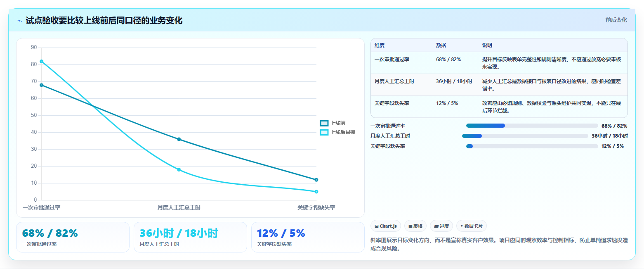The image size is (644, 269).
Task: Click the 说明 table column header
Action: click(x=487, y=45)
